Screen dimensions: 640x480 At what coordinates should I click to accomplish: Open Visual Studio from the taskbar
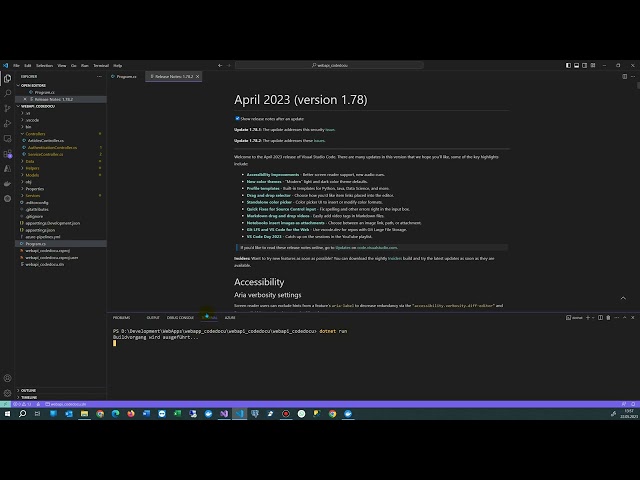click(224, 413)
